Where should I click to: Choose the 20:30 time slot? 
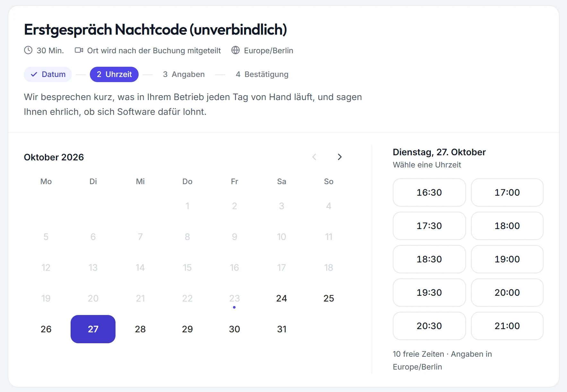pos(429,326)
